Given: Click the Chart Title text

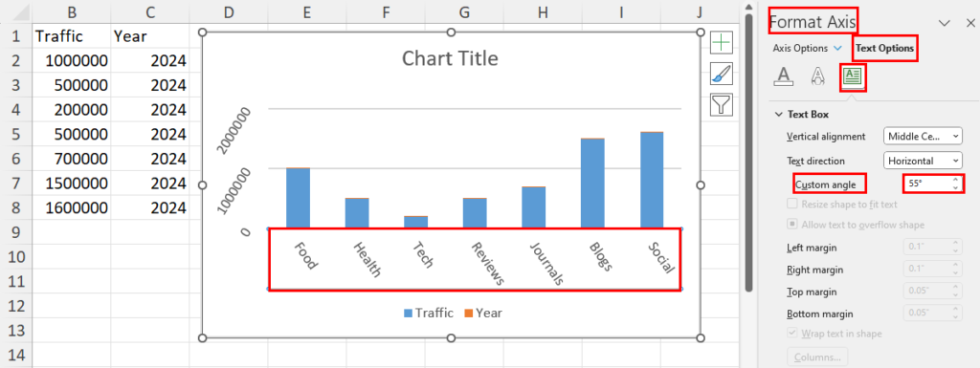Looking at the screenshot, I should [450, 58].
